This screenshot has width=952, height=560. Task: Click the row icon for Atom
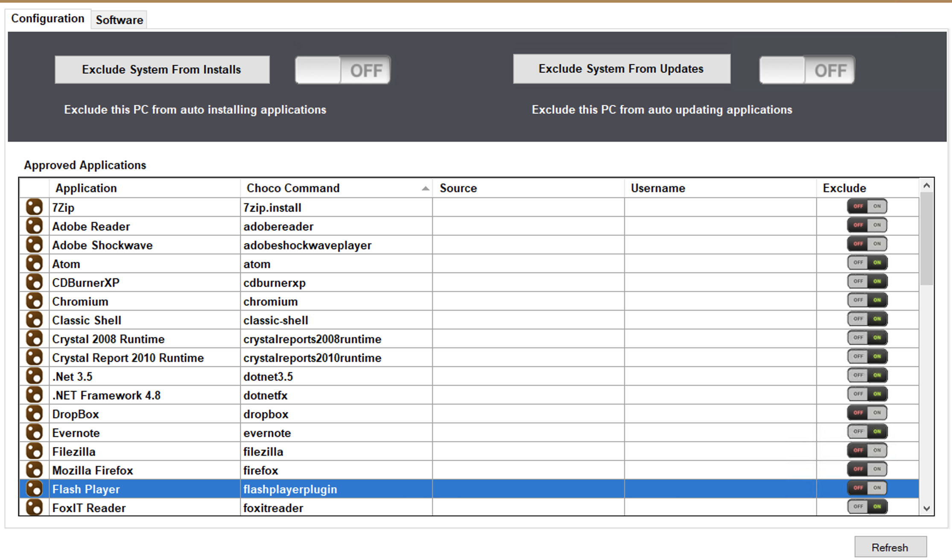34,263
